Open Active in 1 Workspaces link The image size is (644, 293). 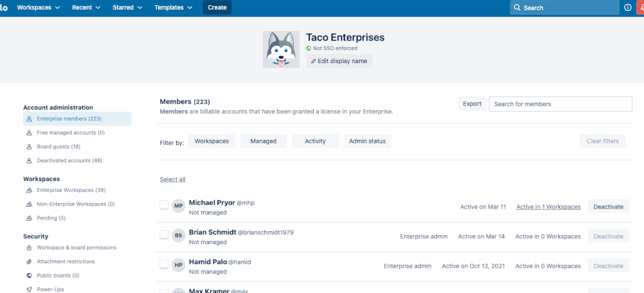coord(549,207)
